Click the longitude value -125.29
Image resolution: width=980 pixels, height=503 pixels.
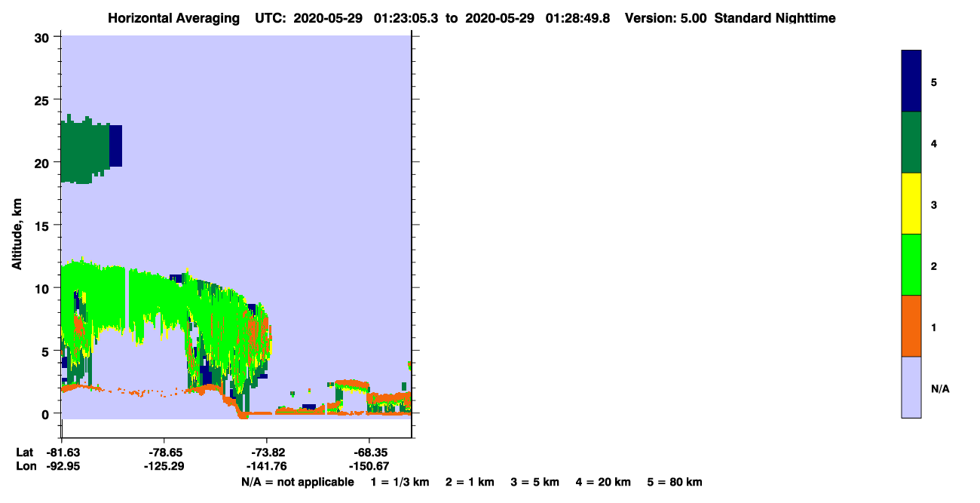pyautogui.click(x=164, y=466)
